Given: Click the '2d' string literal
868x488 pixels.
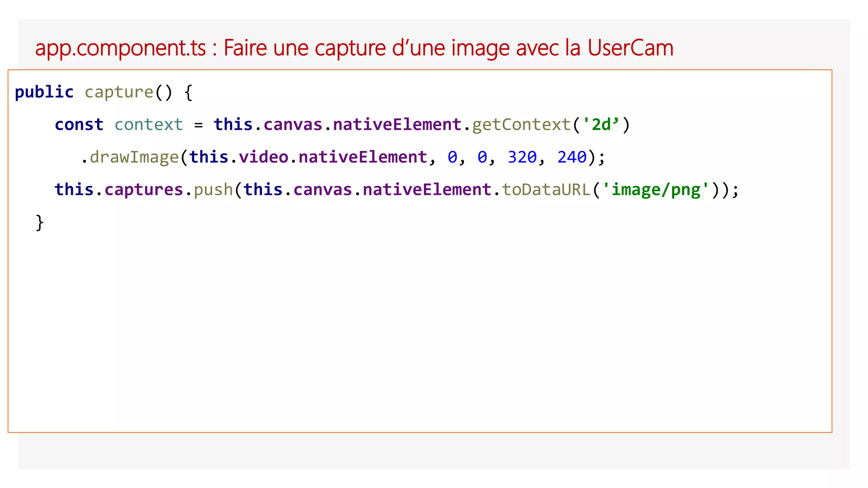Looking at the screenshot, I should click(601, 125).
